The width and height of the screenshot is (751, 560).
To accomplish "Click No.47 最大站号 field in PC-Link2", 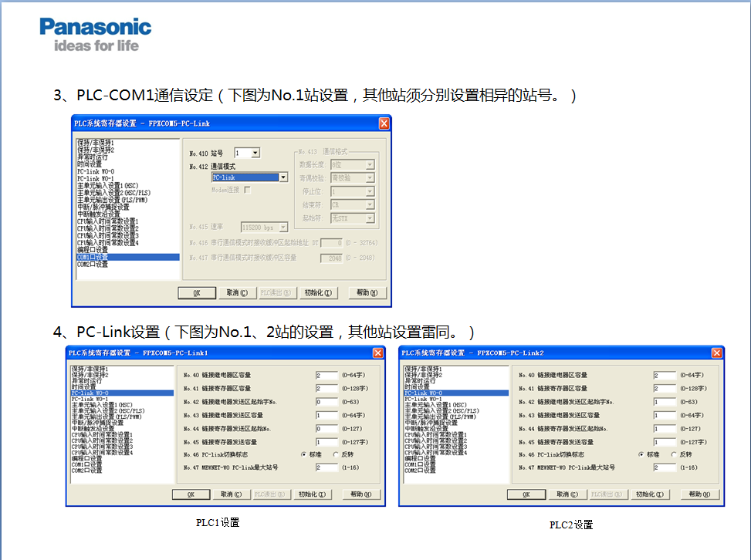I will pyautogui.click(x=664, y=468).
